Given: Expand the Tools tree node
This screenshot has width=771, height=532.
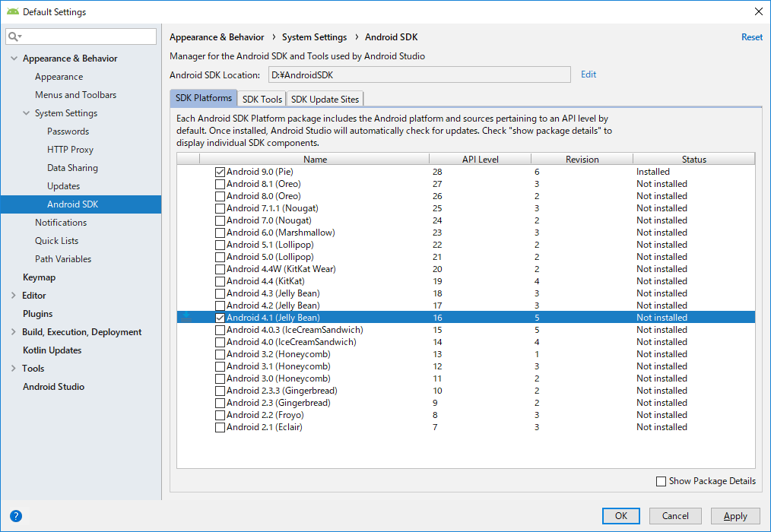Looking at the screenshot, I should coord(13,369).
